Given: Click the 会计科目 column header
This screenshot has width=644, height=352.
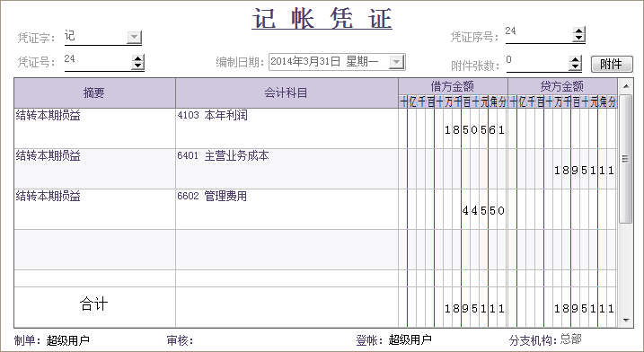Looking at the screenshot, I should pyautogui.click(x=287, y=93).
